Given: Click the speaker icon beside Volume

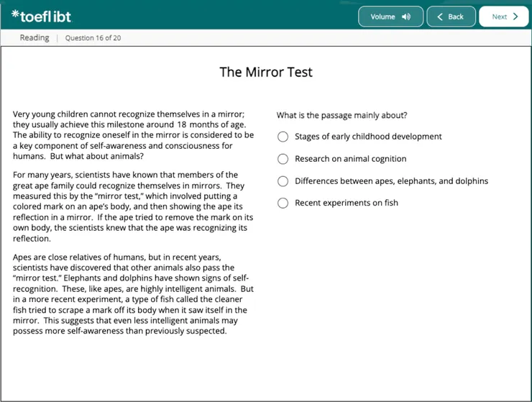Looking at the screenshot, I should [406, 17].
